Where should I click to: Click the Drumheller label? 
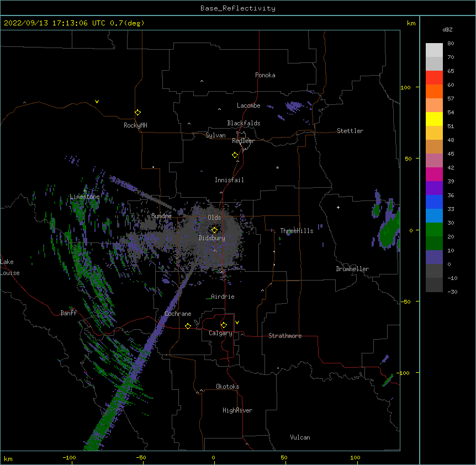352,269
